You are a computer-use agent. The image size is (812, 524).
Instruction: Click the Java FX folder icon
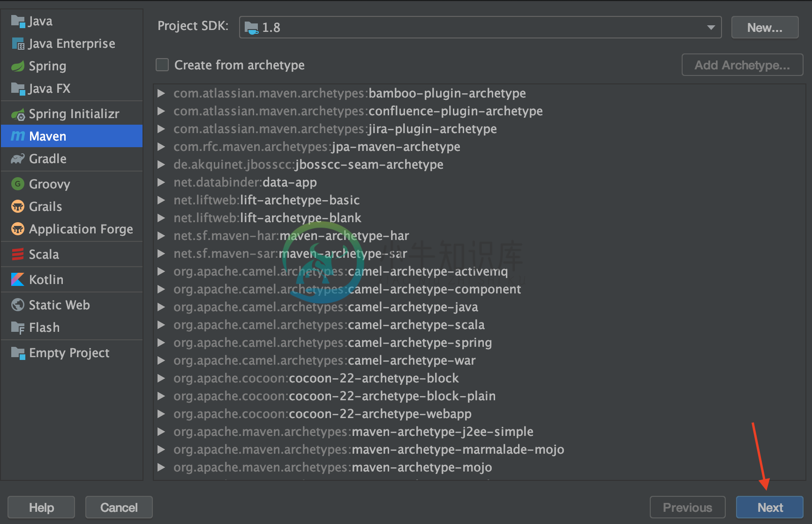tap(18, 89)
